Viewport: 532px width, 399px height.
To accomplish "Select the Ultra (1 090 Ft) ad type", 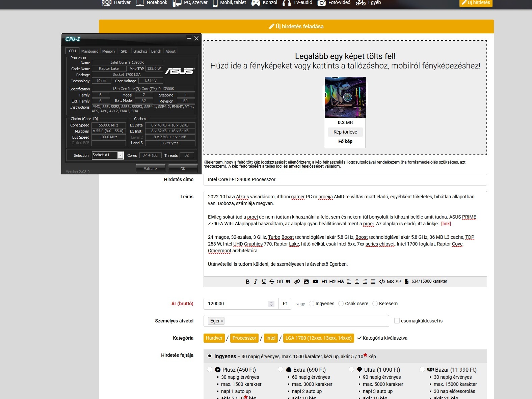I will tap(351, 369).
